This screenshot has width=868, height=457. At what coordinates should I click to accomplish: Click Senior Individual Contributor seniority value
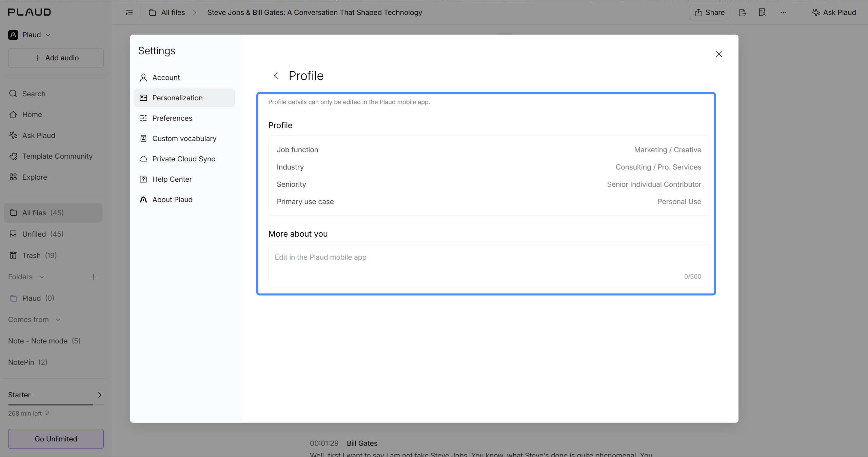[654, 184]
